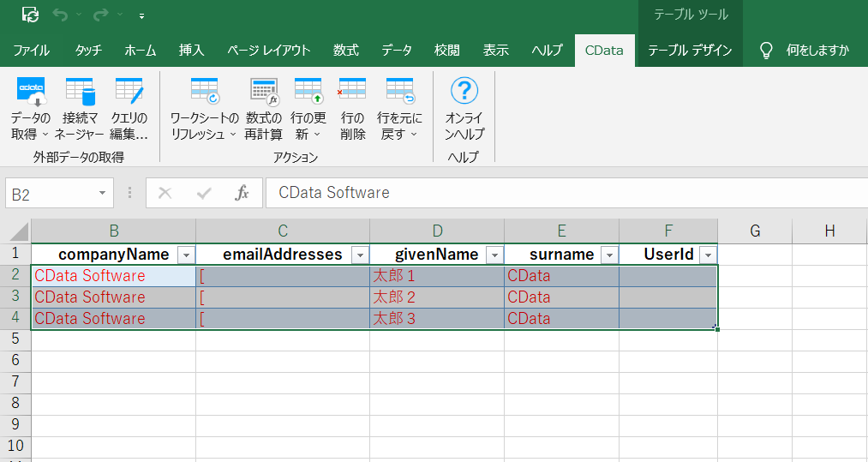Open 接続マネージャー connection manager
This screenshot has height=462, width=868.
click(79, 109)
